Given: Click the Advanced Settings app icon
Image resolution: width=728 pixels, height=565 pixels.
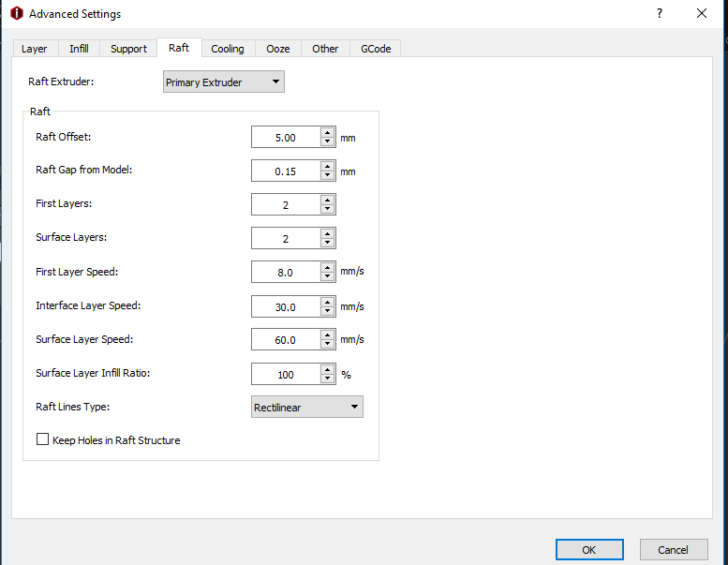Looking at the screenshot, I should [17, 13].
